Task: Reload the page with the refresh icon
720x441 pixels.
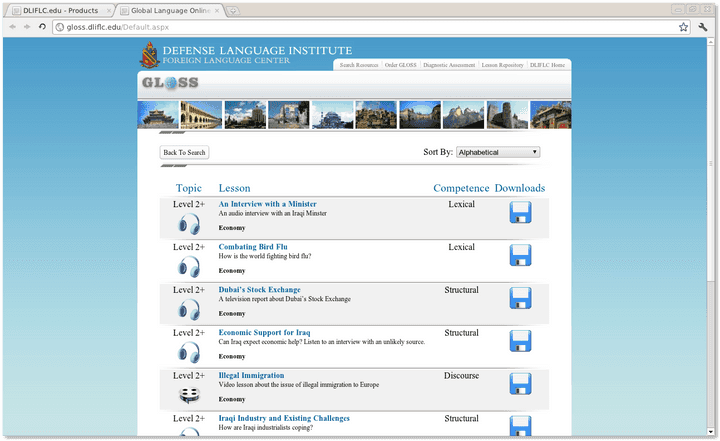Action: 42,27
